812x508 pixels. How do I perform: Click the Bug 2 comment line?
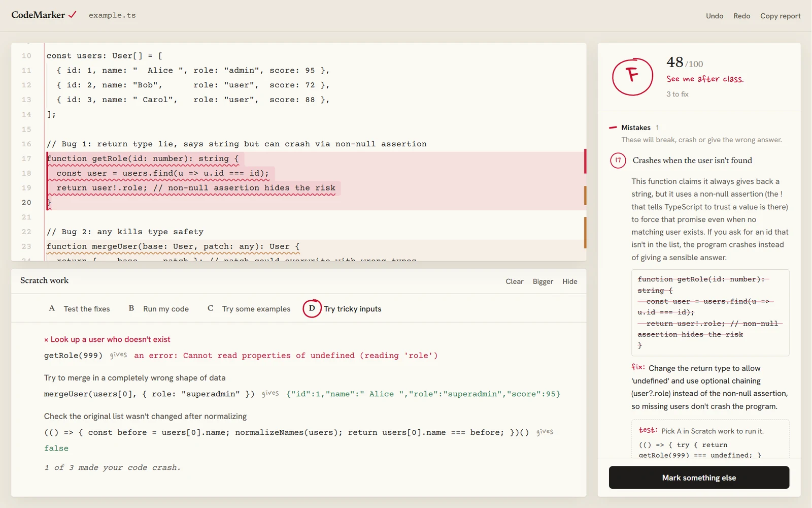point(125,232)
